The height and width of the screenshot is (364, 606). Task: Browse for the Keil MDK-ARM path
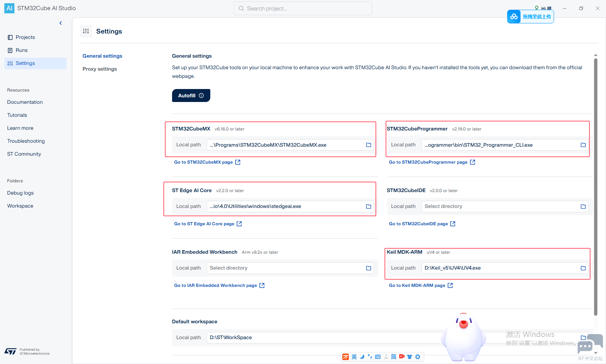[583, 268]
